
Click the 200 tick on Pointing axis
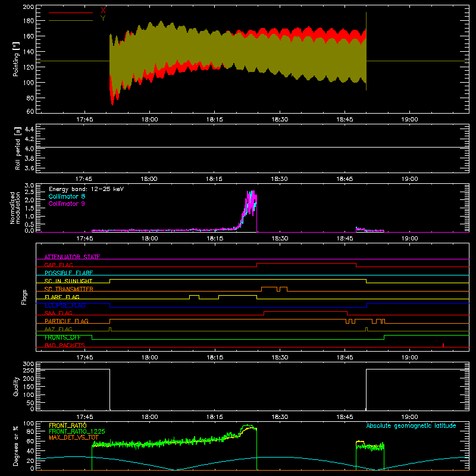coord(29,7)
